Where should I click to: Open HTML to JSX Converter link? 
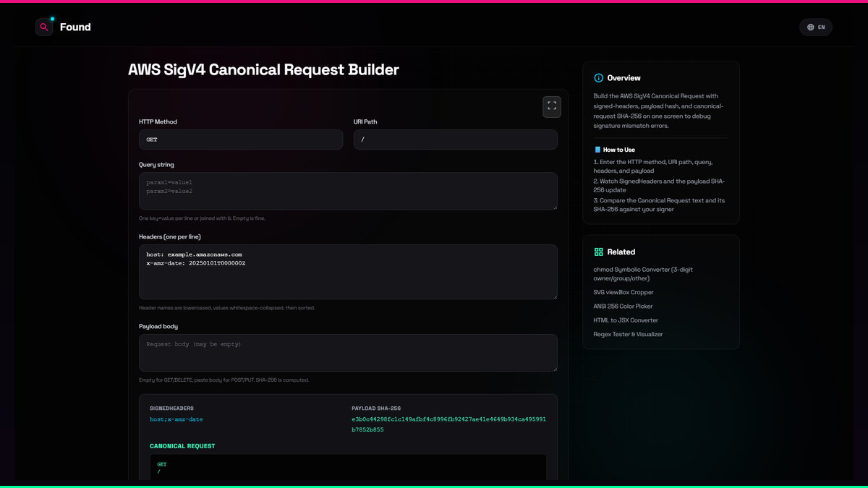click(x=626, y=320)
